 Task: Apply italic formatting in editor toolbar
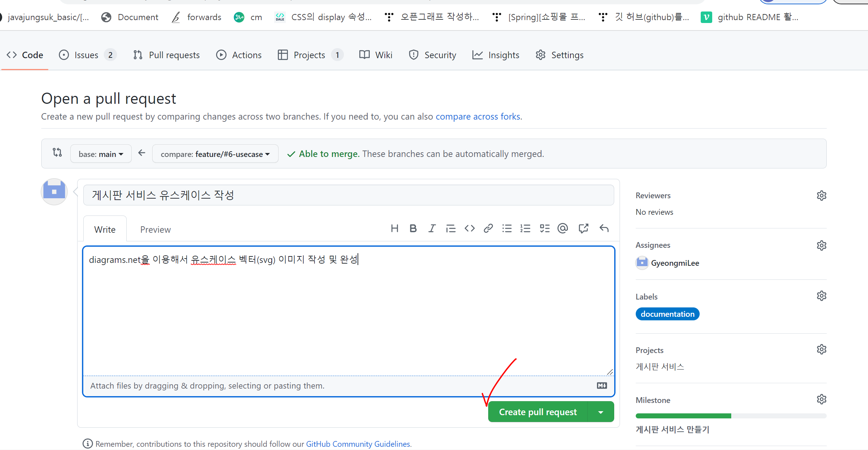(x=432, y=228)
